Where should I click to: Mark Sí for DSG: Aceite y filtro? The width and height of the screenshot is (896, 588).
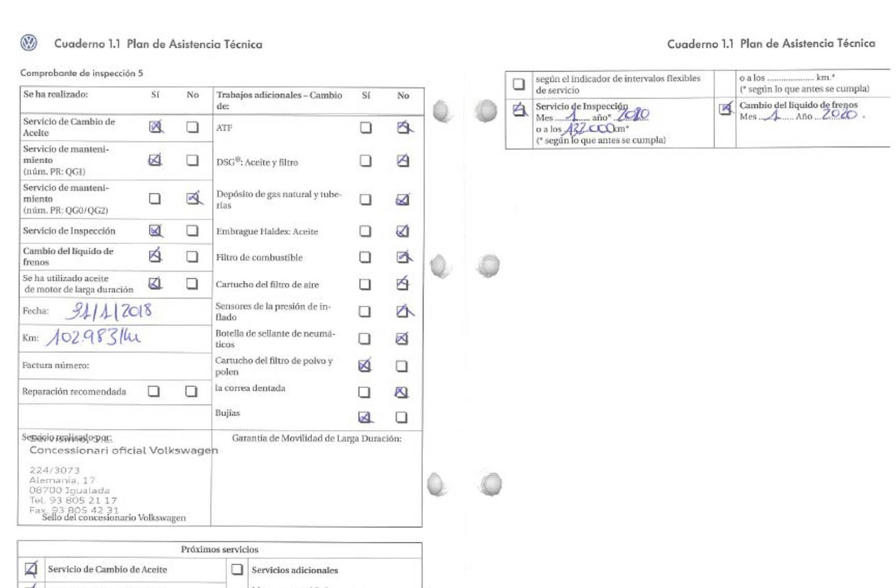click(366, 161)
